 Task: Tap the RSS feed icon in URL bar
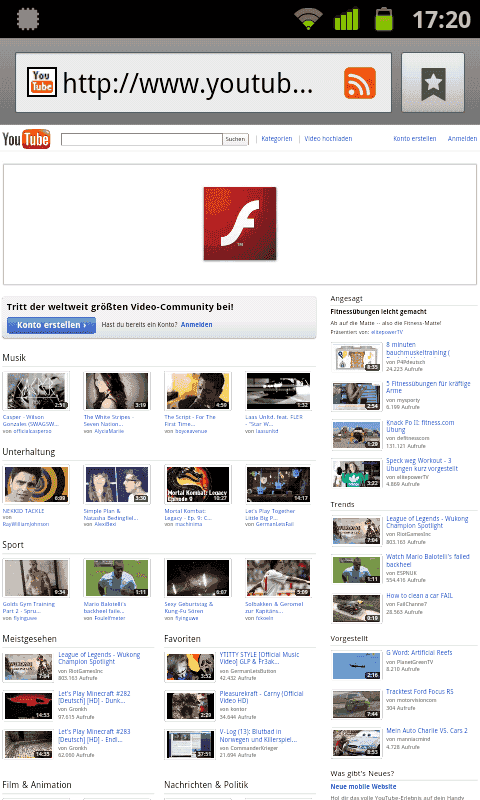pyautogui.click(x=360, y=83)
